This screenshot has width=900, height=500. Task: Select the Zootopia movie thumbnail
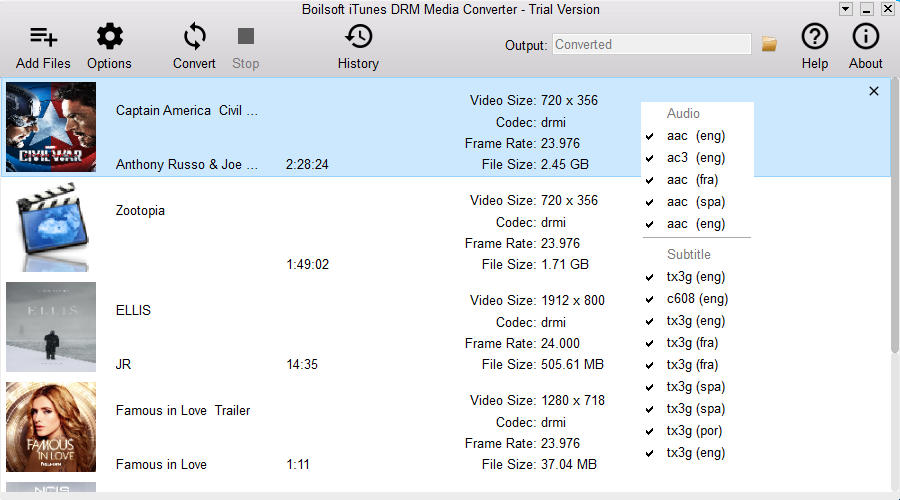(x=51, y=227)
